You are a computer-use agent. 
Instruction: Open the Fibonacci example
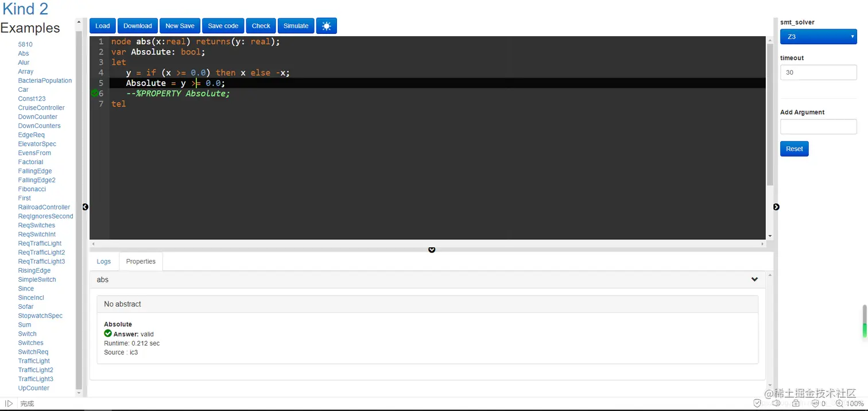click(32, 189)
